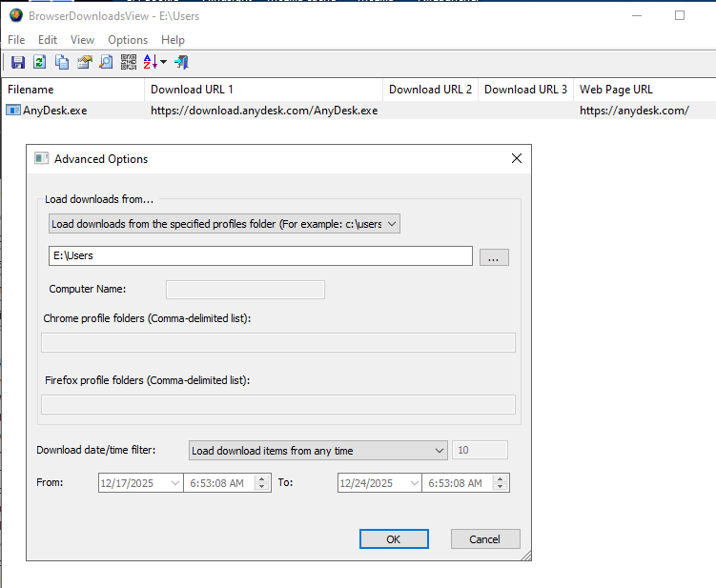
Task: Click the number field showing 10
Action: [x=480, y=450]
